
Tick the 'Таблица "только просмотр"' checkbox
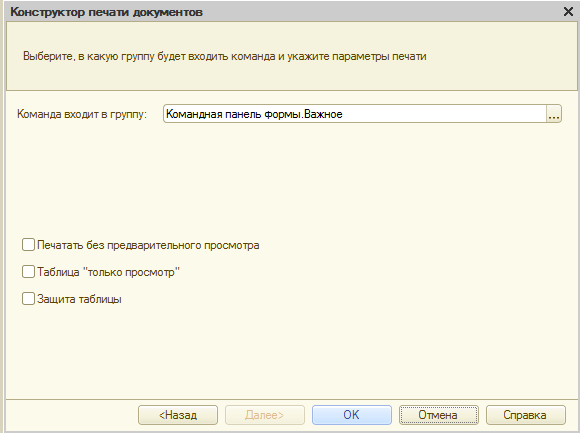point(28,272)
